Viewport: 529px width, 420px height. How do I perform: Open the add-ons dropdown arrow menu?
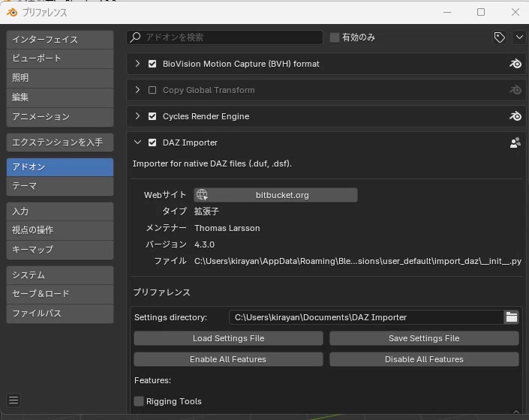click(519, 37)
